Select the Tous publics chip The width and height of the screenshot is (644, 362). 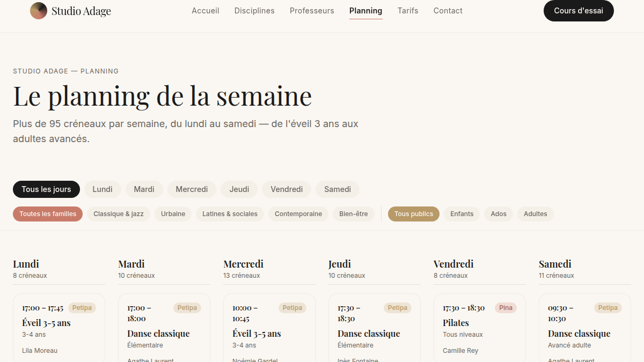tap(414, 214)
